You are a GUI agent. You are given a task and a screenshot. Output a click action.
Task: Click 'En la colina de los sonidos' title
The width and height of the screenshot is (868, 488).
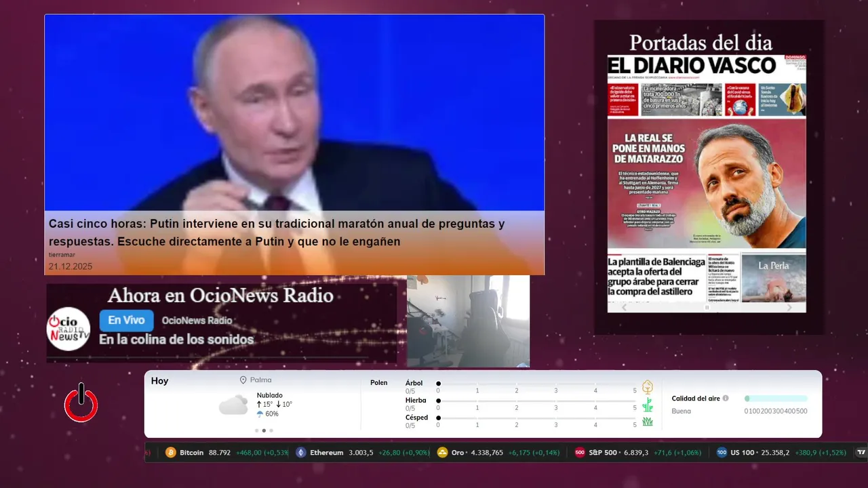[x=176, y=340]
